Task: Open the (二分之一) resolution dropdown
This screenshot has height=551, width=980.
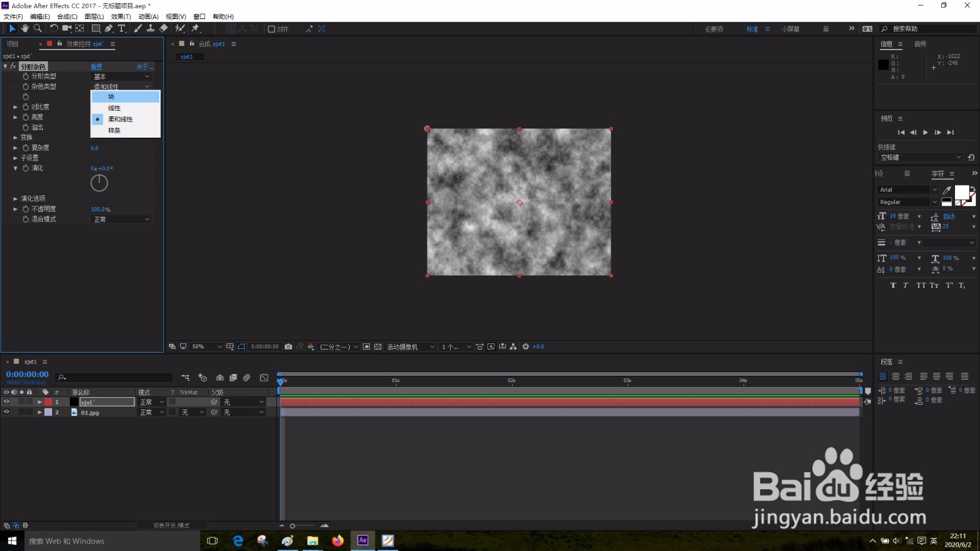Action: [x=339, y=347]
